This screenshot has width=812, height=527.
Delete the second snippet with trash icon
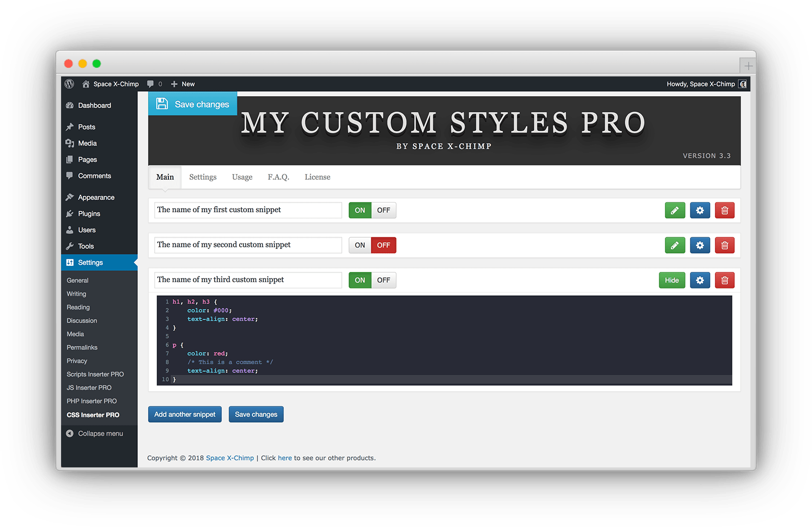pos(724,245)
